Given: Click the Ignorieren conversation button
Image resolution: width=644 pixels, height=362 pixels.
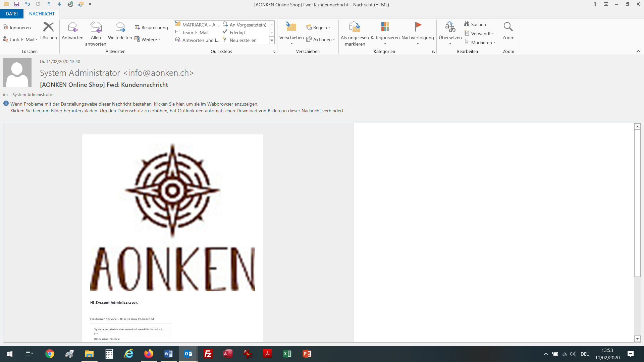Looking at the screenshot, I should pyautogui.click(x=17, y=27).
